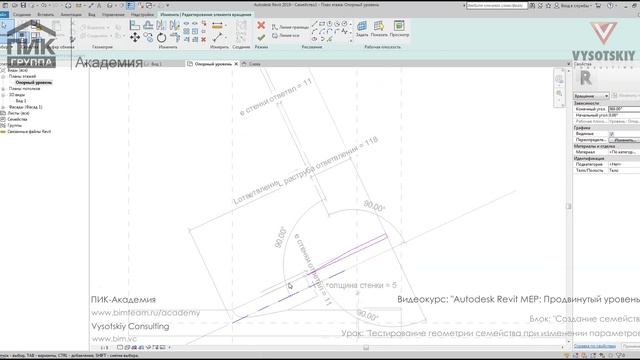Open the Создание ribbon tab
Viewport: 640px width, 360px height.
[x=22, y=15]
